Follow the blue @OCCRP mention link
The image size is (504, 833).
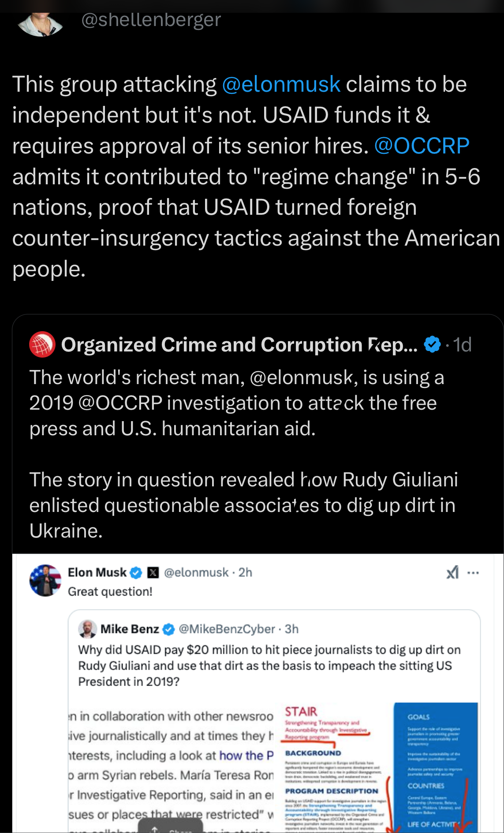(422, 146)
